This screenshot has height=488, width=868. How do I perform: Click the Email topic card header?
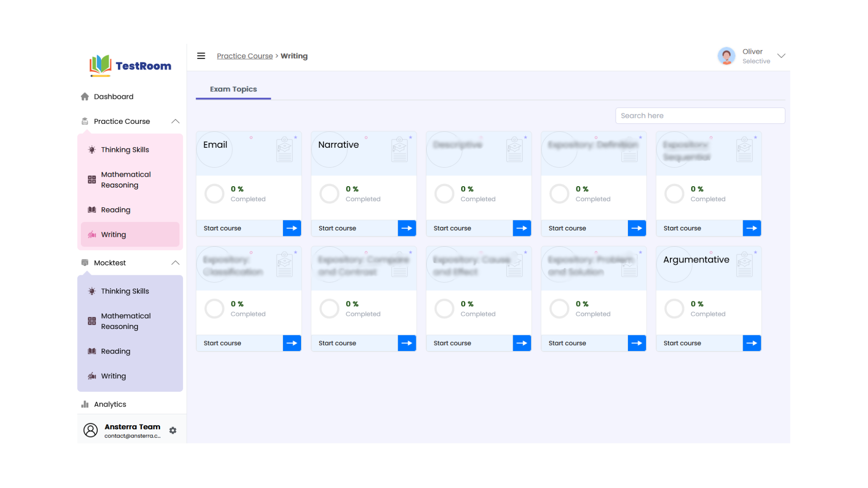pyautogui.click(x=249, y=154)
